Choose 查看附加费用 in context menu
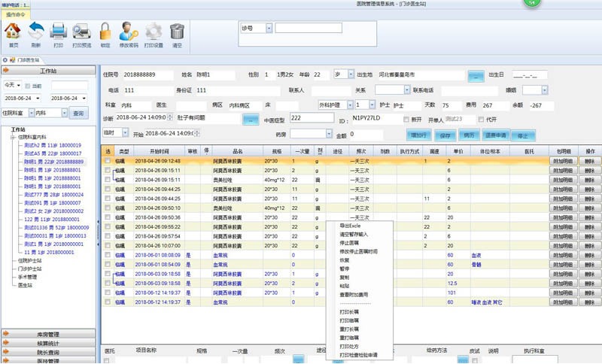 pos(354,295)
